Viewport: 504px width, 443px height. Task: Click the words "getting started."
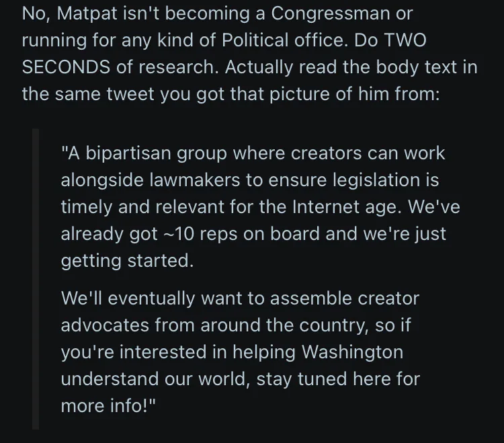coord(127,261)
